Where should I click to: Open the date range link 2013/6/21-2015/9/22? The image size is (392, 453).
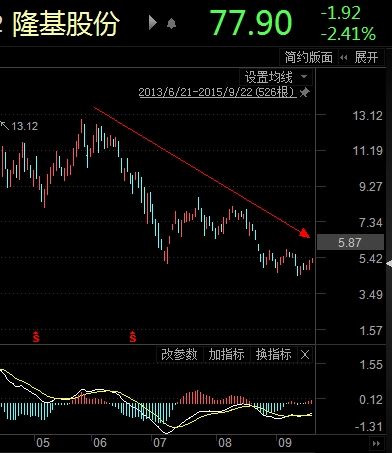[x=217, y=92]
